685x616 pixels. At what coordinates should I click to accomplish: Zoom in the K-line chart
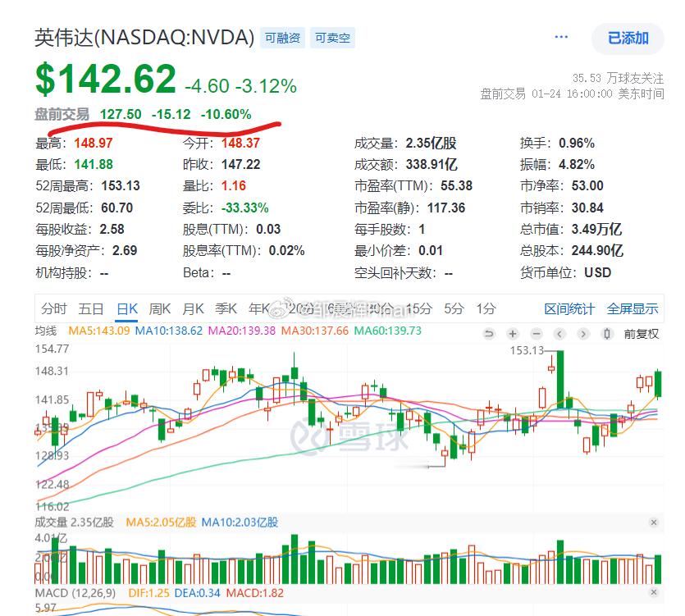click(513, 334)
